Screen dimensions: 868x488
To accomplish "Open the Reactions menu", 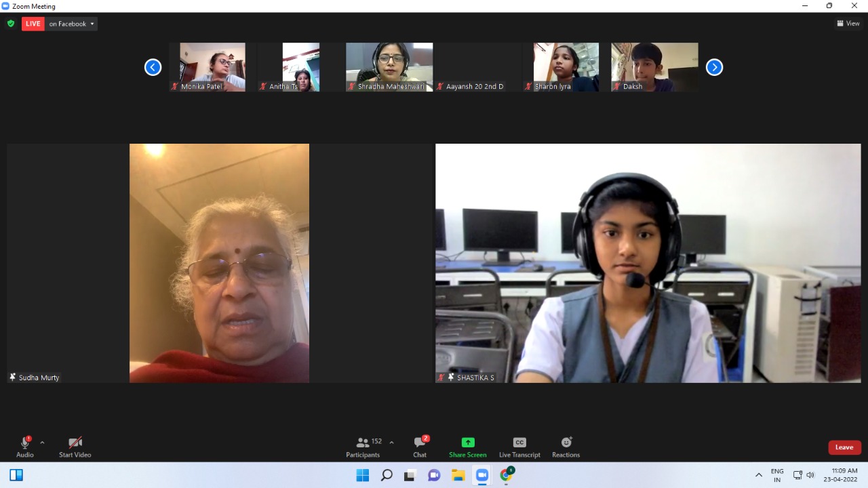I will coord(566,447).
